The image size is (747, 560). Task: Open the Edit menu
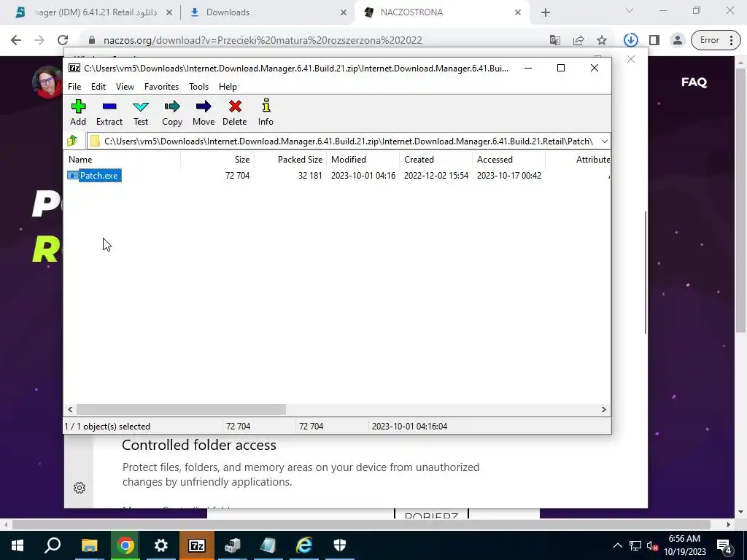point(98,87)
